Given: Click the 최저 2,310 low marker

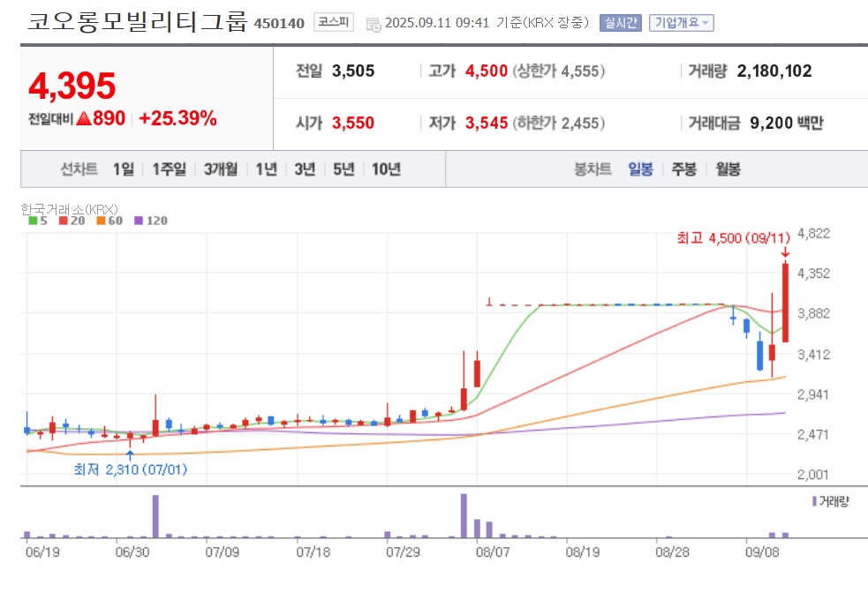Looking at the screenshot, I should [131, 469].
